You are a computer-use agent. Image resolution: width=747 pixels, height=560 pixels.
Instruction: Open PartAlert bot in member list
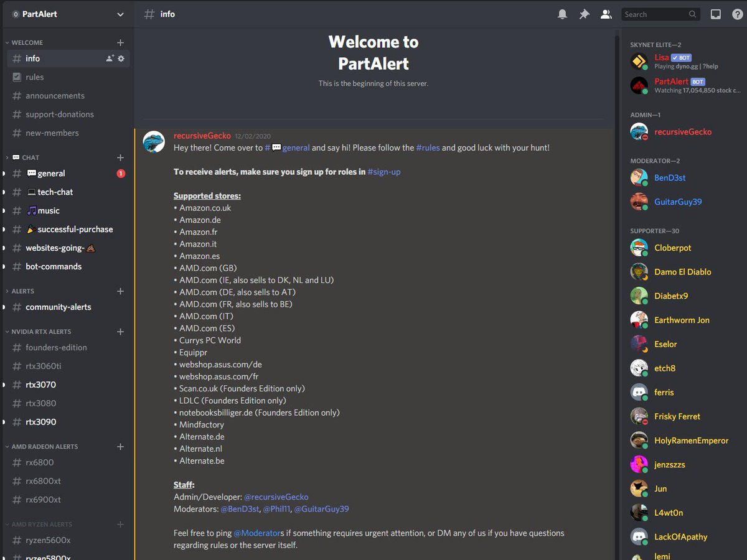(684, 86)
